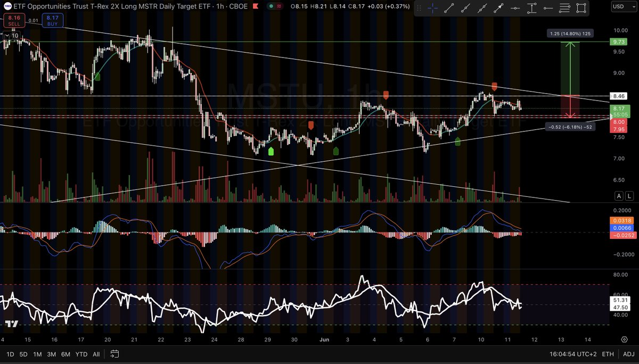
Task: Select the 1M range tab
Action: point(37,354)
